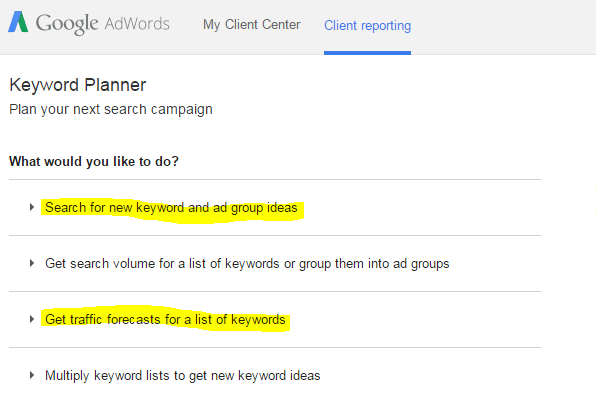
Task: Expand arrow beside Multiply keyword lists option
Action: tap(32, 375)
